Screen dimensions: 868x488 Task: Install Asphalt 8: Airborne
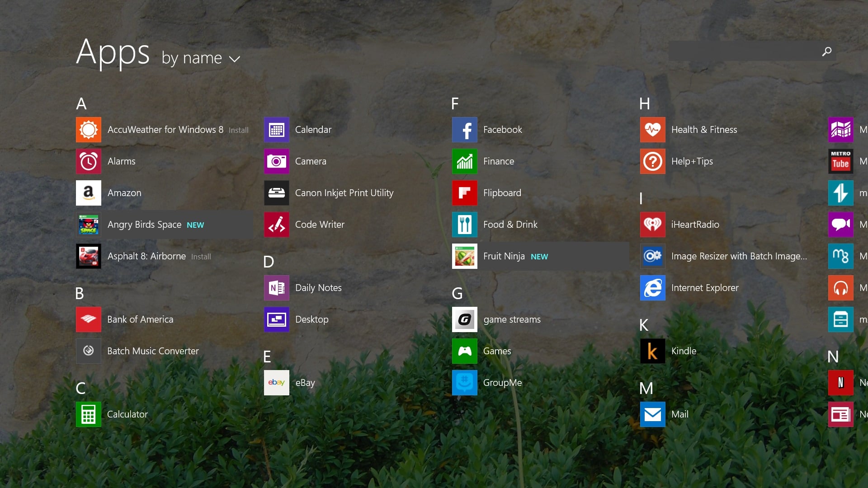pos(200,256)
